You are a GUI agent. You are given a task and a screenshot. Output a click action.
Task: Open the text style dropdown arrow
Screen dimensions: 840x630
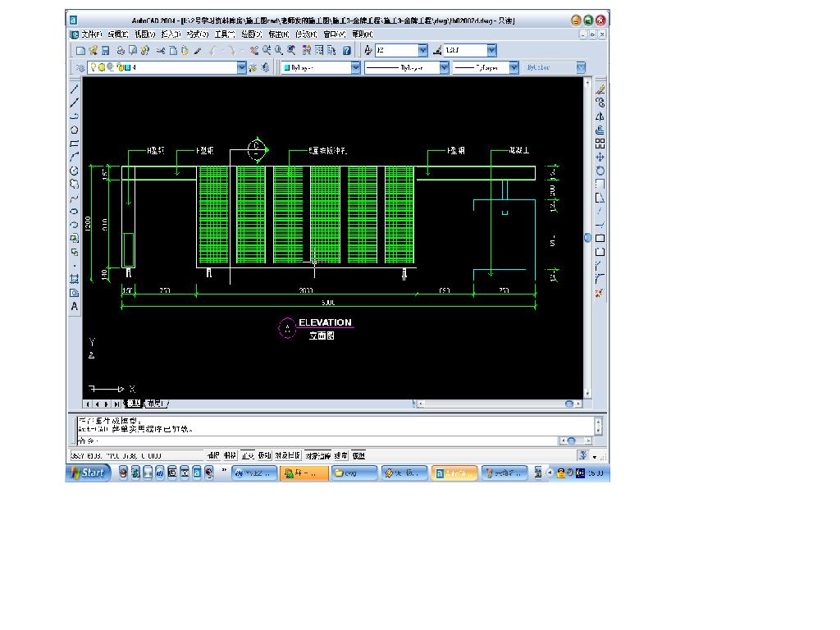click(423, 50)
